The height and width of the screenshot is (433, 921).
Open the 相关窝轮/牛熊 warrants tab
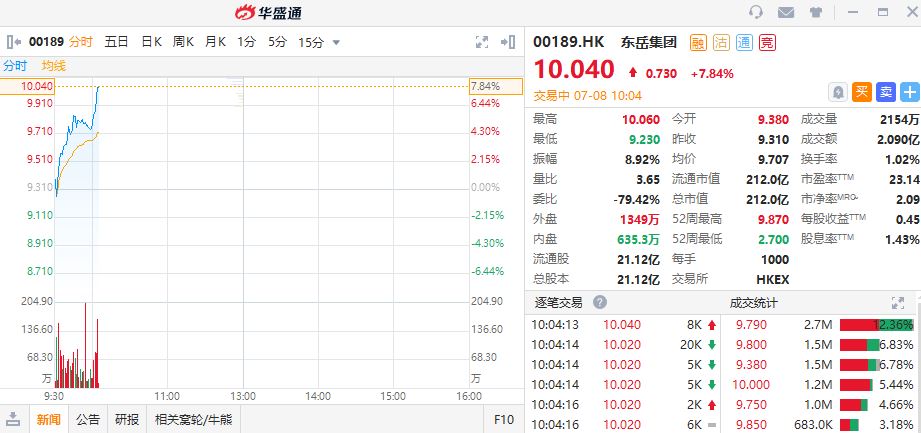pyautogui.click(x=193, y=419)
